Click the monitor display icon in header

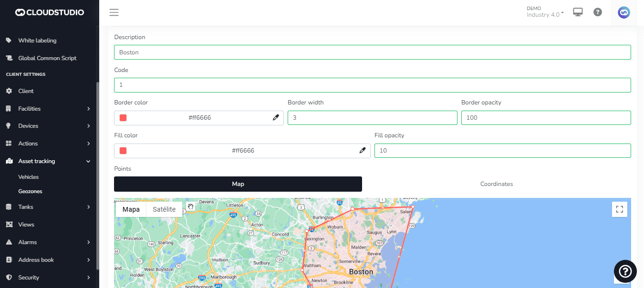point(578,12)
